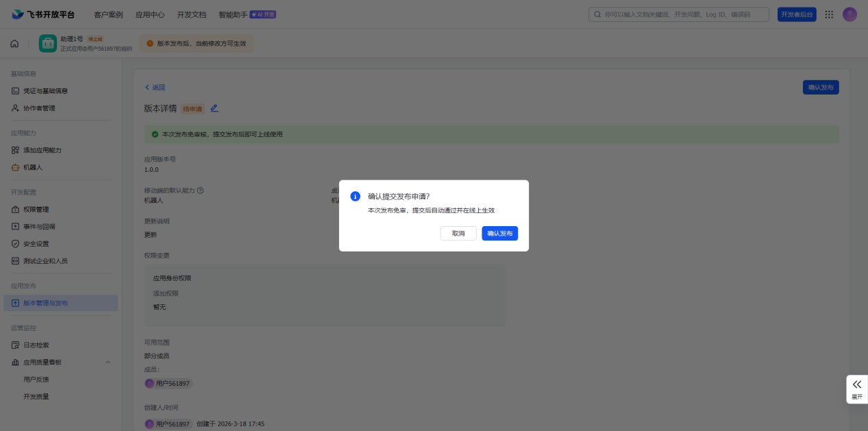
Task: Open the 开发文档 menu
Action: click(x=191, y=14)
